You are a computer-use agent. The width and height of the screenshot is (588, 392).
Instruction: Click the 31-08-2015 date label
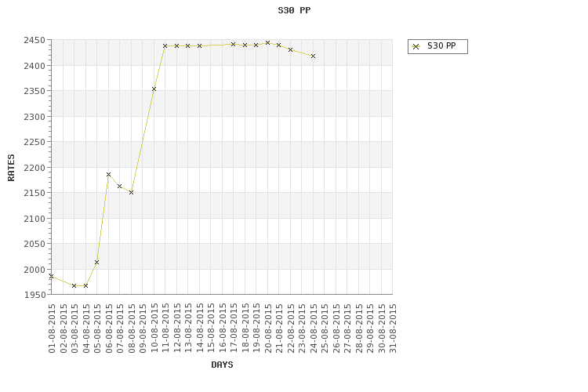(393, 328)
